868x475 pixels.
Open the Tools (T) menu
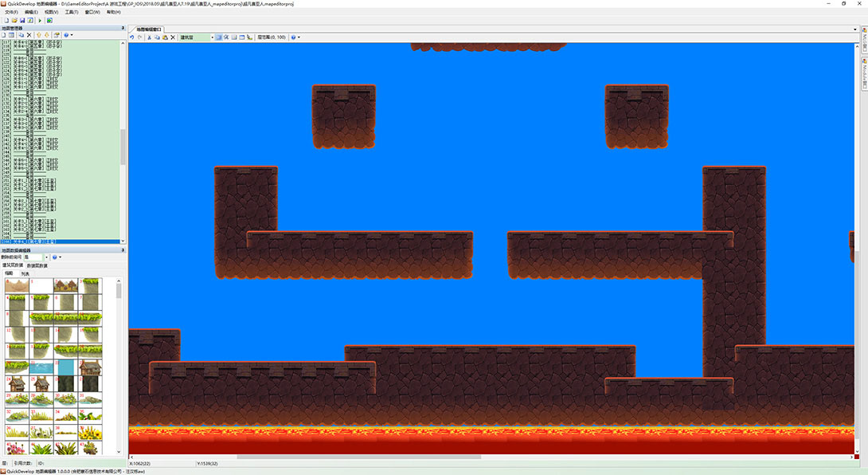click(x=72, y=12)
